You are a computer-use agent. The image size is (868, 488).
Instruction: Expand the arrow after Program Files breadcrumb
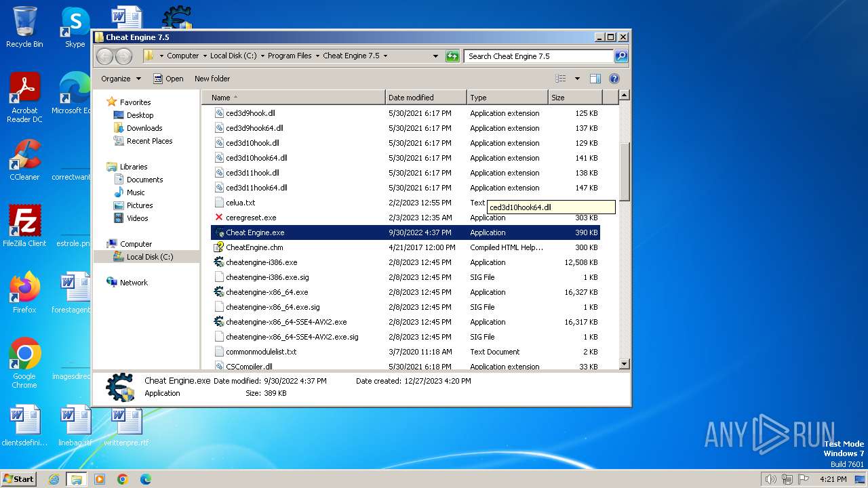click(x=317, y=56)
